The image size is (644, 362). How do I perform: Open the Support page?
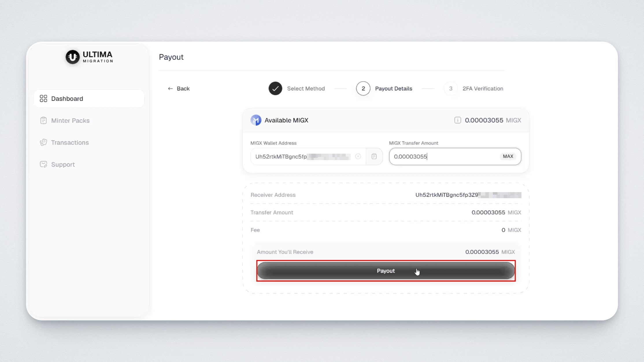point(63,164)
